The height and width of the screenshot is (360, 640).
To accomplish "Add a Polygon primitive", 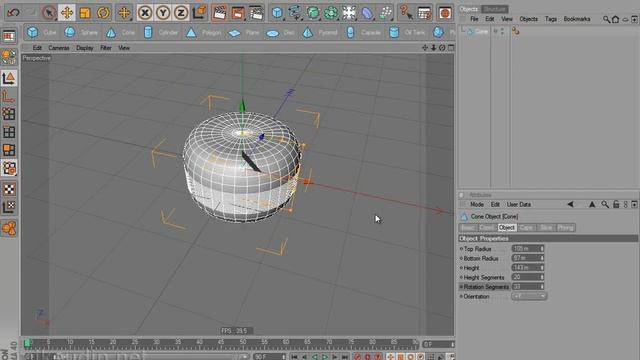I will coord(203,32).
